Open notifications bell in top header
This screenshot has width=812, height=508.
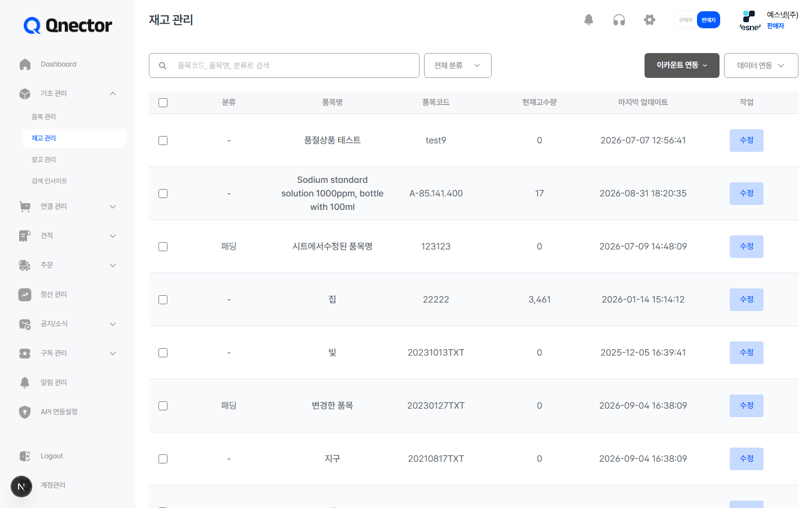pos(589,20)
